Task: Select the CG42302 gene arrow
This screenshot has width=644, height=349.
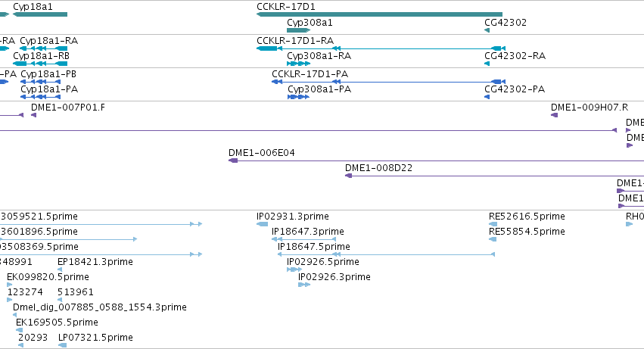Action: 487,30
